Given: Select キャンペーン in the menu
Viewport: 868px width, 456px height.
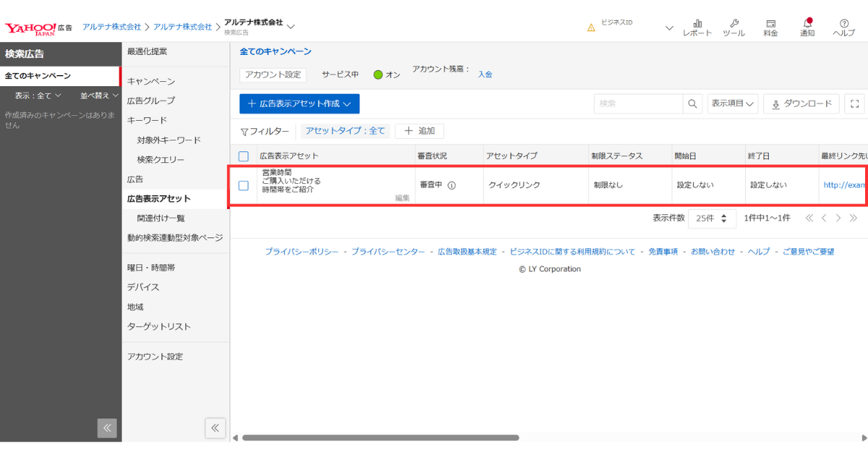Looking at the screenshot, I should [x=151, y=81].
